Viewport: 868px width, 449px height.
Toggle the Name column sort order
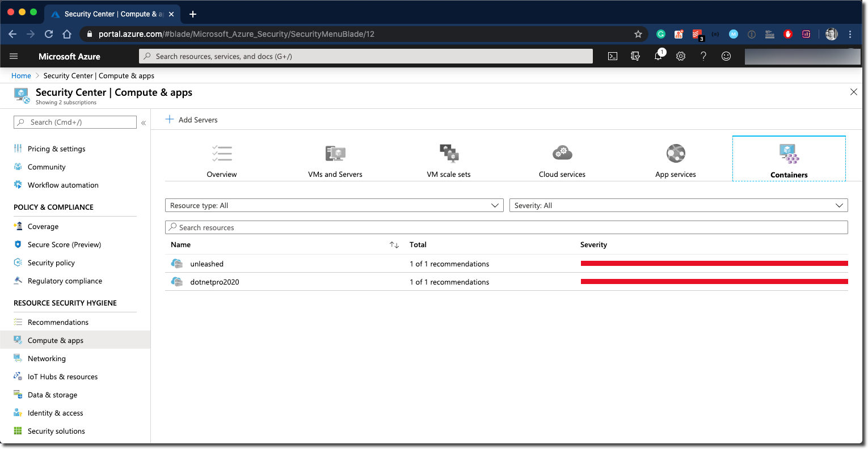pyautogui.click(x=394, y=244)
